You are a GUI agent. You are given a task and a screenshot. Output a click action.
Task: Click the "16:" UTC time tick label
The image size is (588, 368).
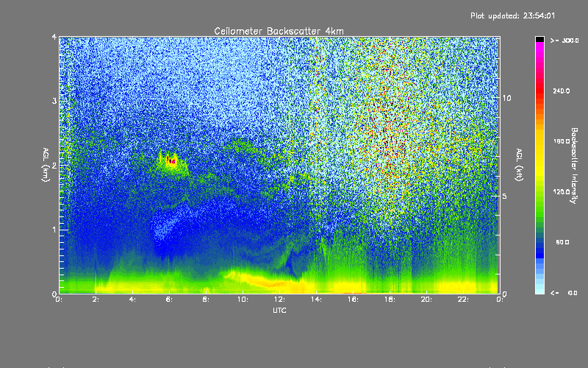[x=354, y=300]
